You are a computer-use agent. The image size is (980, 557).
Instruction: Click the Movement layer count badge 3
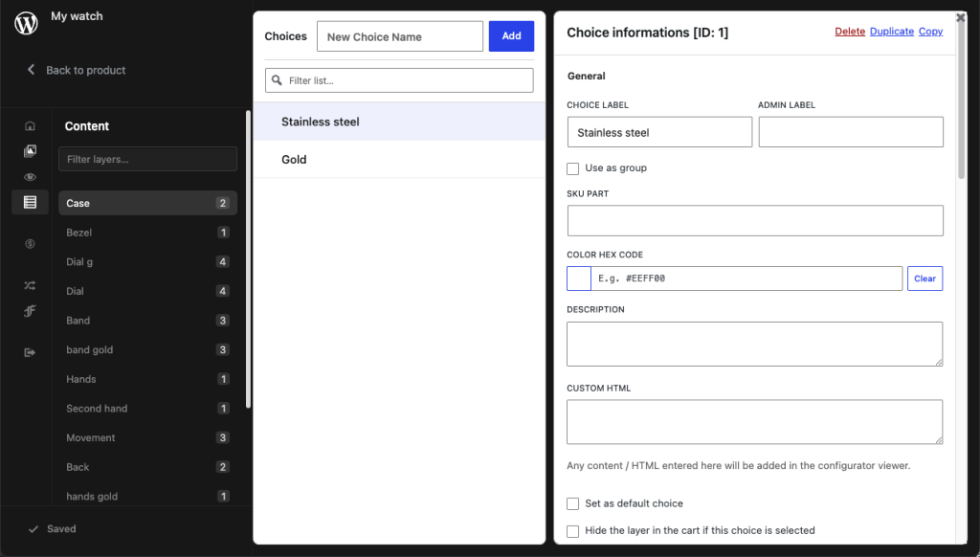point(222,437)
